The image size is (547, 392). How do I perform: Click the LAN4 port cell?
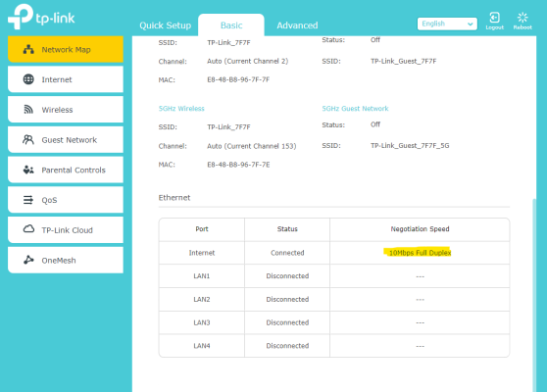click(x=202, y=346)
